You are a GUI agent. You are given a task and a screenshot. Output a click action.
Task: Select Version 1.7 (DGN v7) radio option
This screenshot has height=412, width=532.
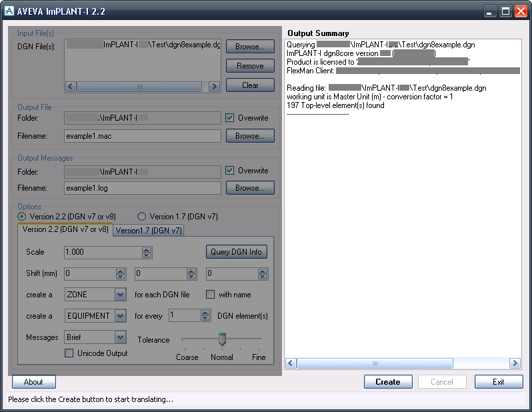(x=141, y=217)
